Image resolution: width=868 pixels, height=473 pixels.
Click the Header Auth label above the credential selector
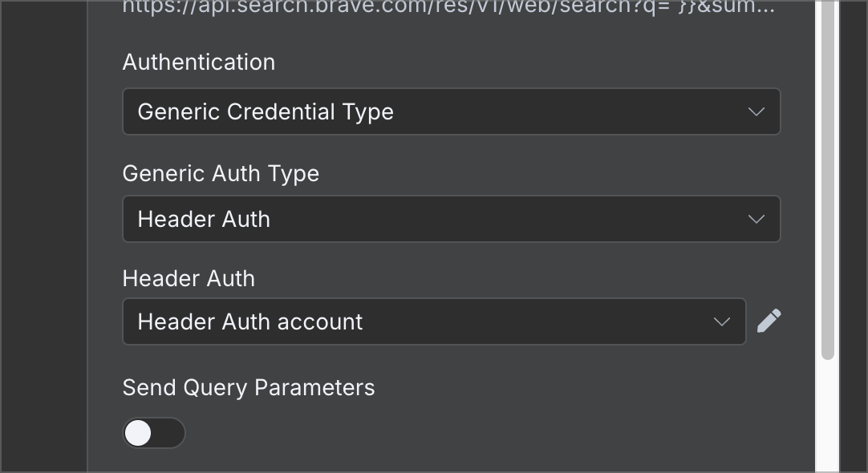point(189,278)
